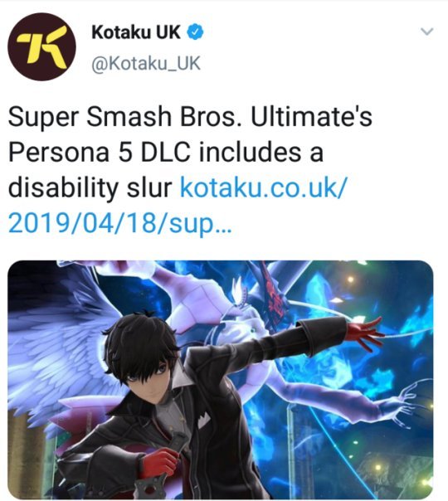Click the white pocket square on Joker's jacket
The height and width of the screenshot is (501, 448).
tap(203, 421)
